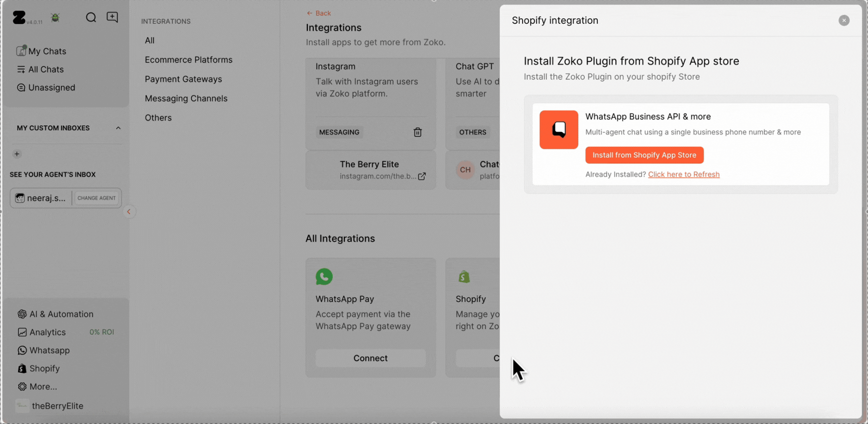Click the MESSAGING tag on Instagram card
The image size is (868, 424).
point(339,132)
